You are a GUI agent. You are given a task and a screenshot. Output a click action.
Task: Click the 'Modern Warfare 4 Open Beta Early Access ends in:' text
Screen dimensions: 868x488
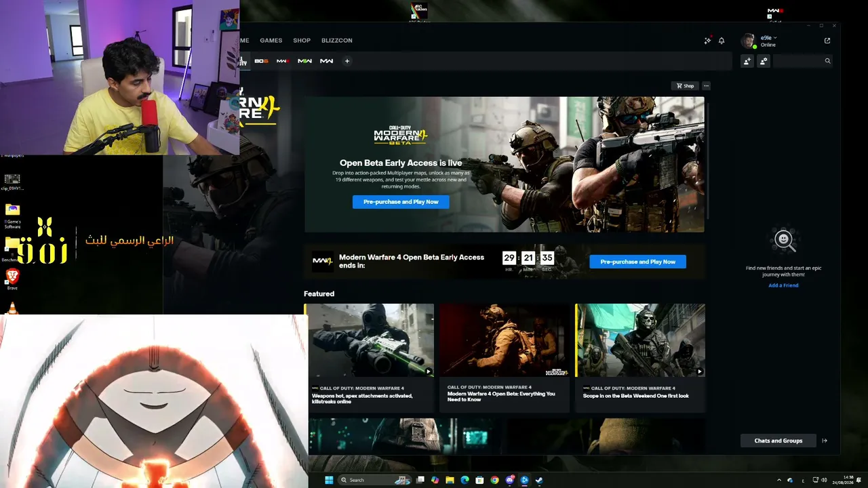pos(412,261)
